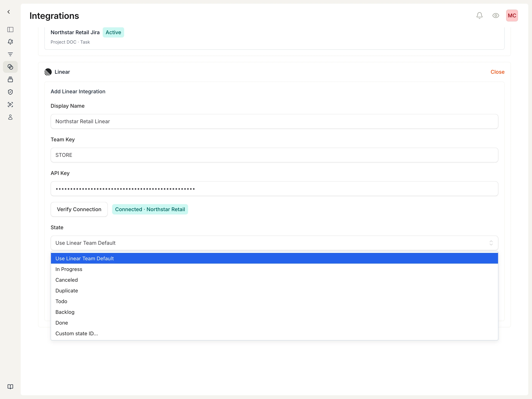Open the alerts bell-with-dot sidebar icon
Screen dimensions: 532x399
tap(10, 42)
